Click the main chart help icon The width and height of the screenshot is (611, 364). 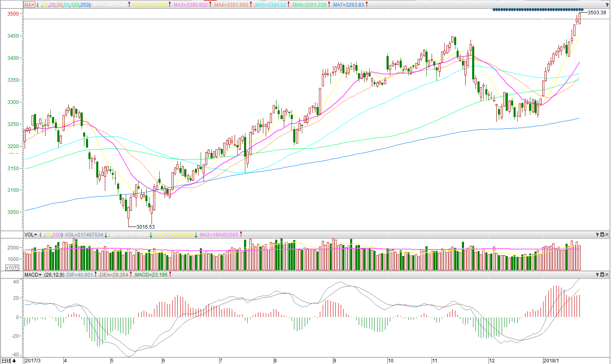[607, 5]
